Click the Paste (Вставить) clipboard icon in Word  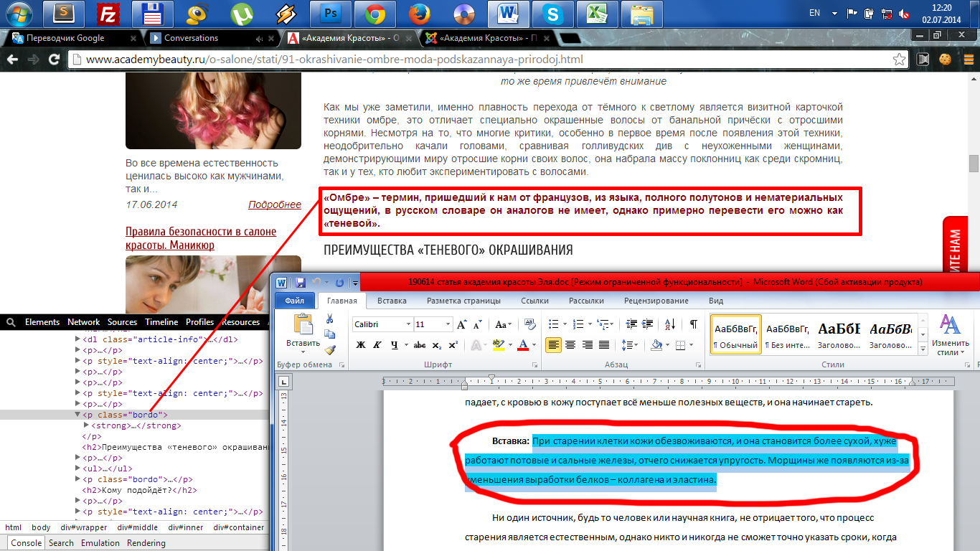tap(303, 325)
